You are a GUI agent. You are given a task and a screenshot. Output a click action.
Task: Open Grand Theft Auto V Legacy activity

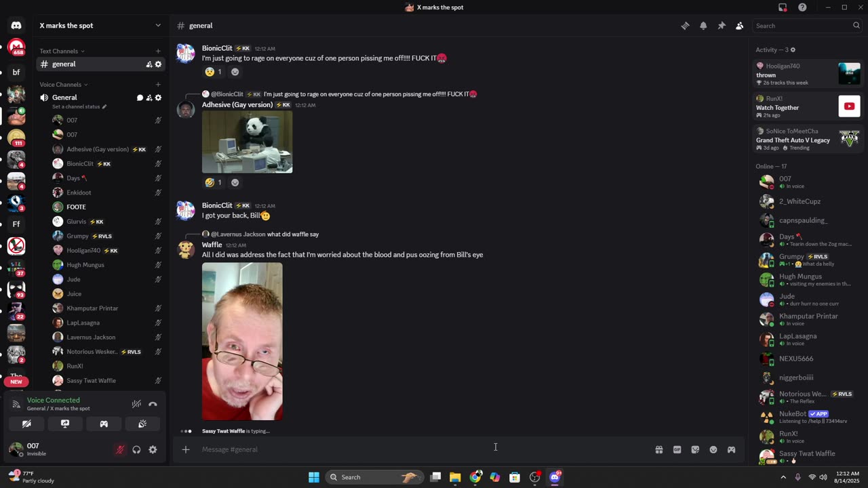coord(809,139)
